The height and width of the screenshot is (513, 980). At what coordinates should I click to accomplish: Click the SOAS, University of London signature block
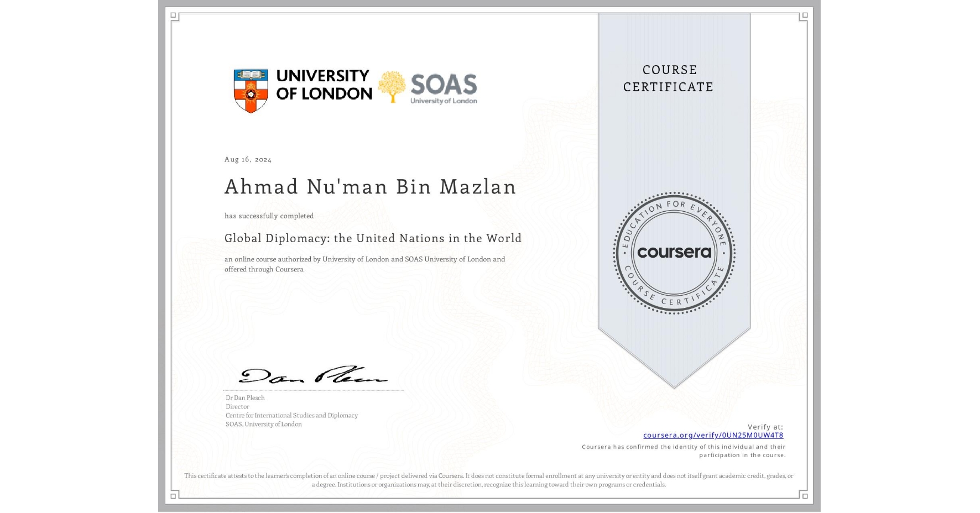coord(263,424)
